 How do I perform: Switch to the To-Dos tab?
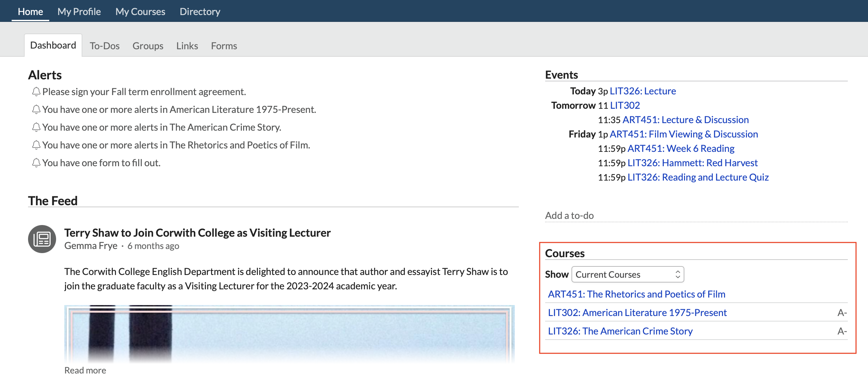(104, 46)
